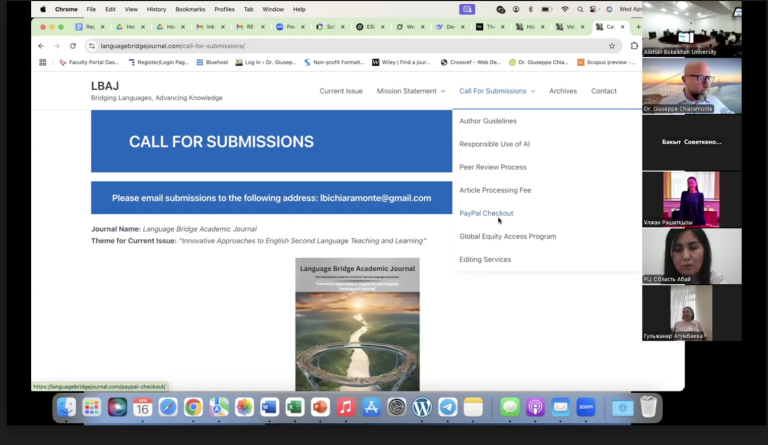Open Maps from the Dock

pyautogui.click(x=219, y=407)
